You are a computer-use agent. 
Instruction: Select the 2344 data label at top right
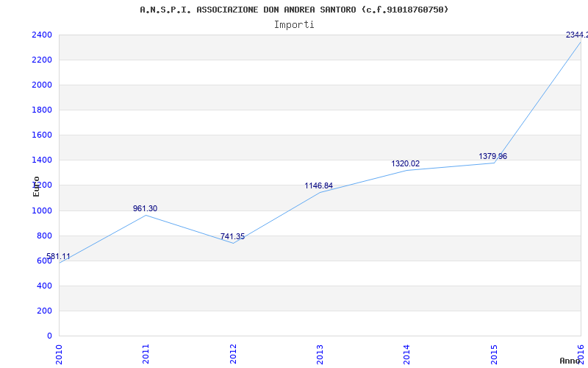(577, 35)
